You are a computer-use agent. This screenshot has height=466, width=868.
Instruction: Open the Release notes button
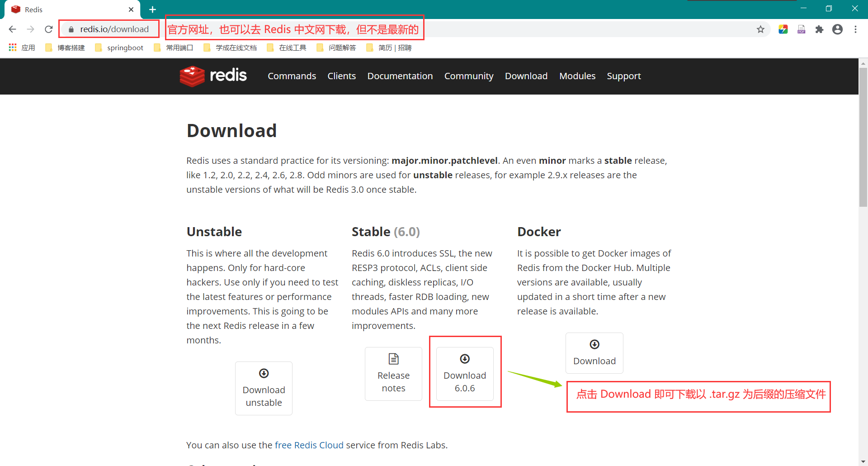(393, 374)
